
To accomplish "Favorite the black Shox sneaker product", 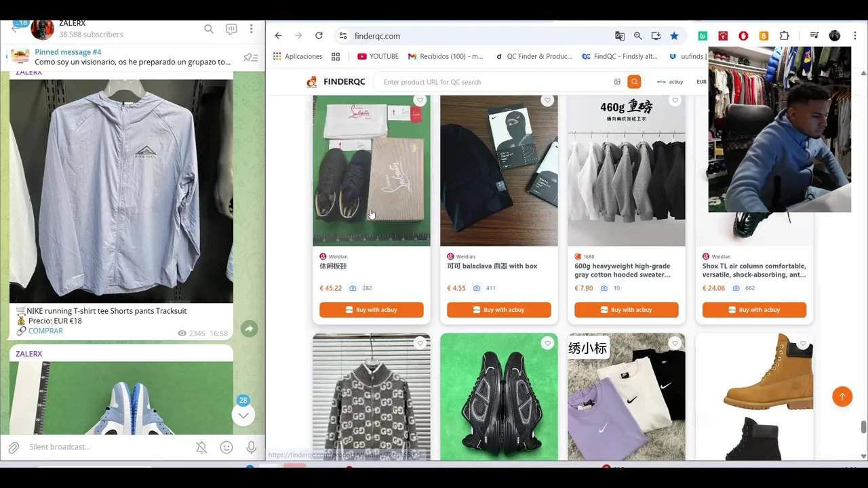I will 547,344.
